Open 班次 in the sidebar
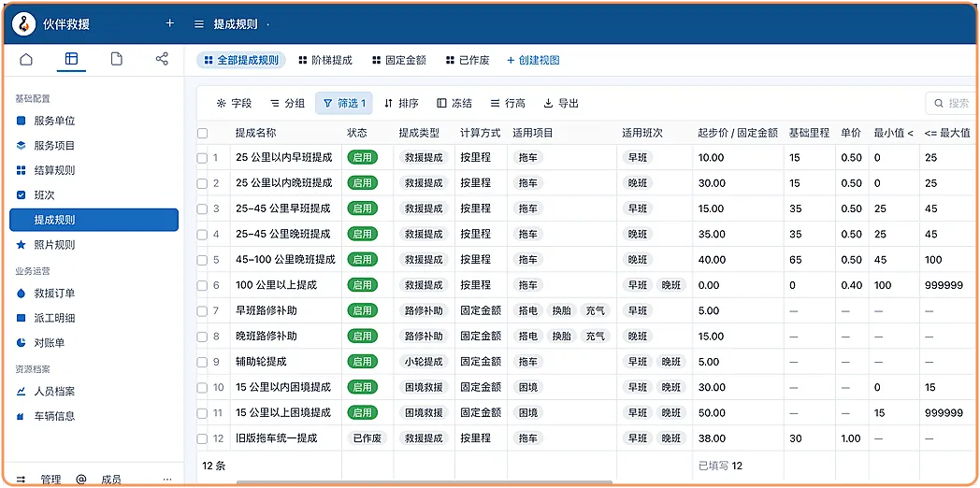The width and height of the screenshot is (980, 488). [94, 195]
